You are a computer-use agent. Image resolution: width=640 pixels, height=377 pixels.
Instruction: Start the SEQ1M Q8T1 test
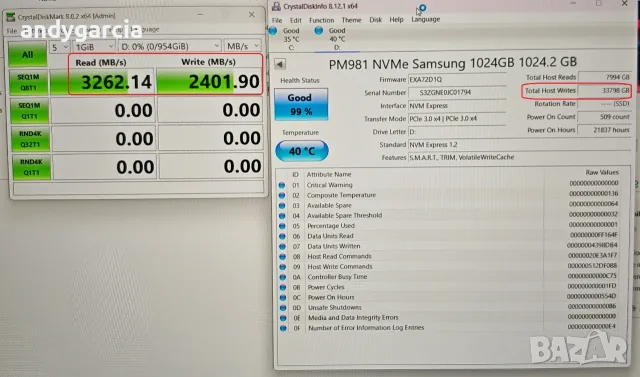tap(29, 82)
